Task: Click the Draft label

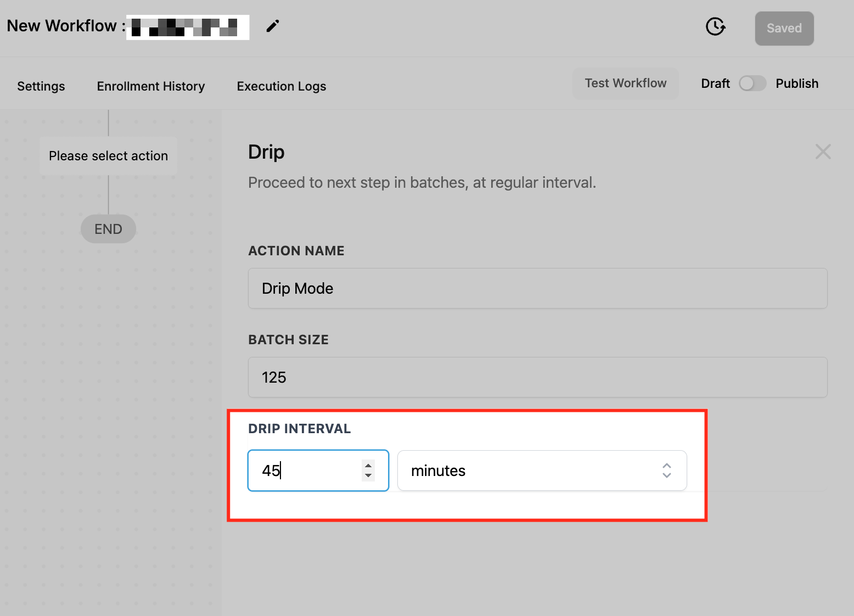Action: [716, 83]
